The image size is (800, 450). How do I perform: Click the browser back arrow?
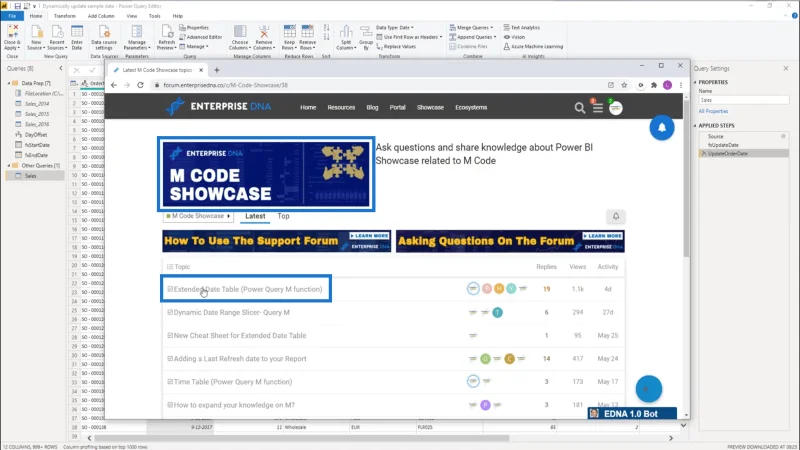pos(114,85)
